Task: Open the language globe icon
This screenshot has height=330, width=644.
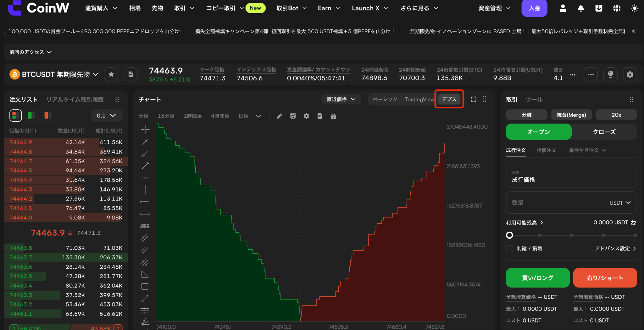Action: pos(617,8)
